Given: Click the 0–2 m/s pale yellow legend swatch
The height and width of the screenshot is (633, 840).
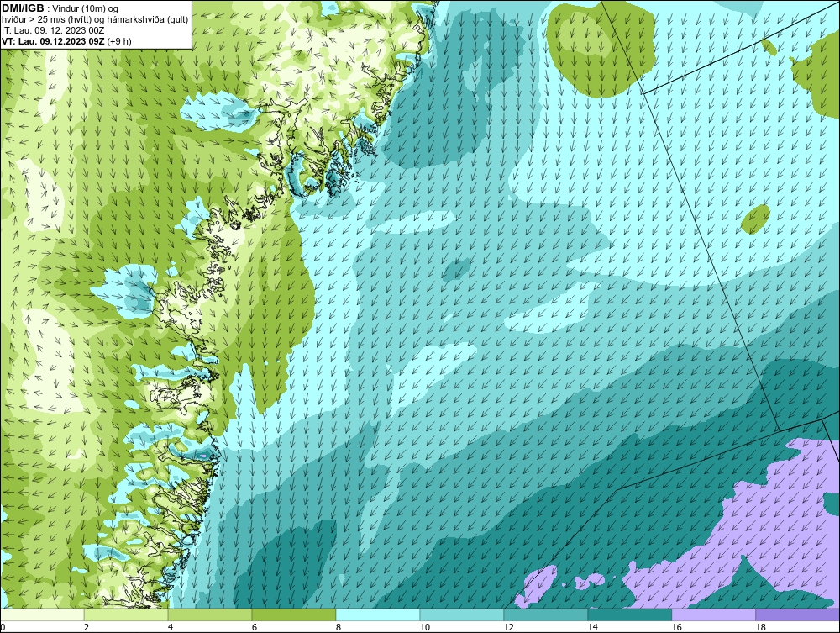Looking at the screenshot, I should click(x=42, y=615).
